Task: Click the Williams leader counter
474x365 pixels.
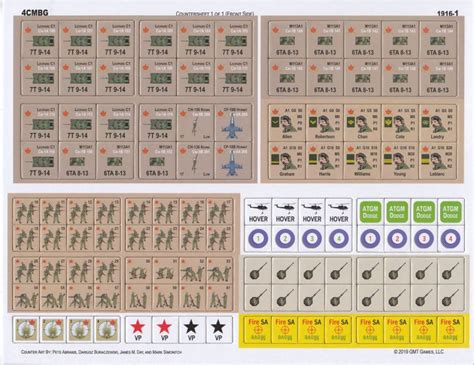Action: coord(362,160)
